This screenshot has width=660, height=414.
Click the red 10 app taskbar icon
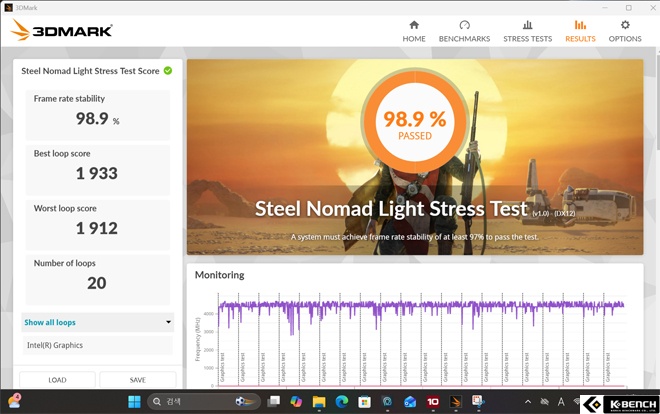click(x=433, y=402)
